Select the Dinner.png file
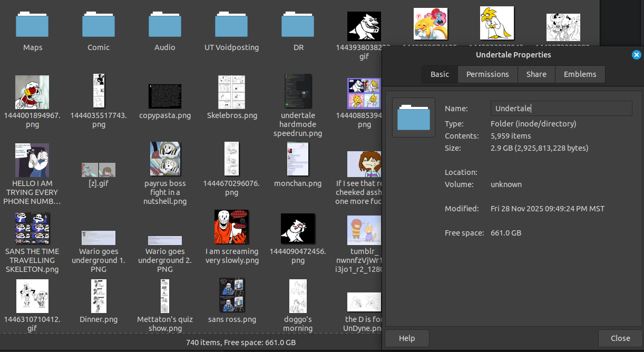 coord(99,296)
